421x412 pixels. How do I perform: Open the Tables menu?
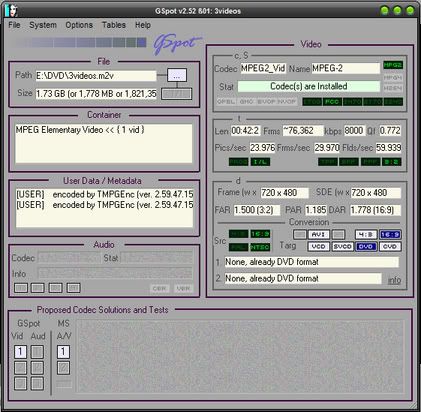(x=114, y=25)
